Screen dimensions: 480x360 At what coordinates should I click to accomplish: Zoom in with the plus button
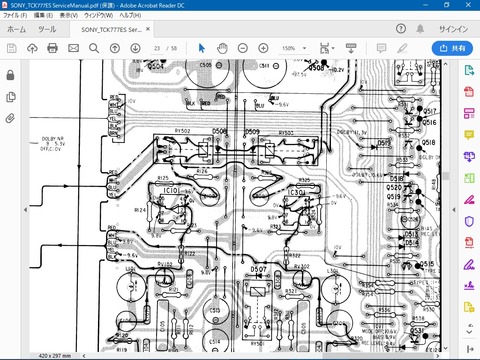[x=263, y=48]
